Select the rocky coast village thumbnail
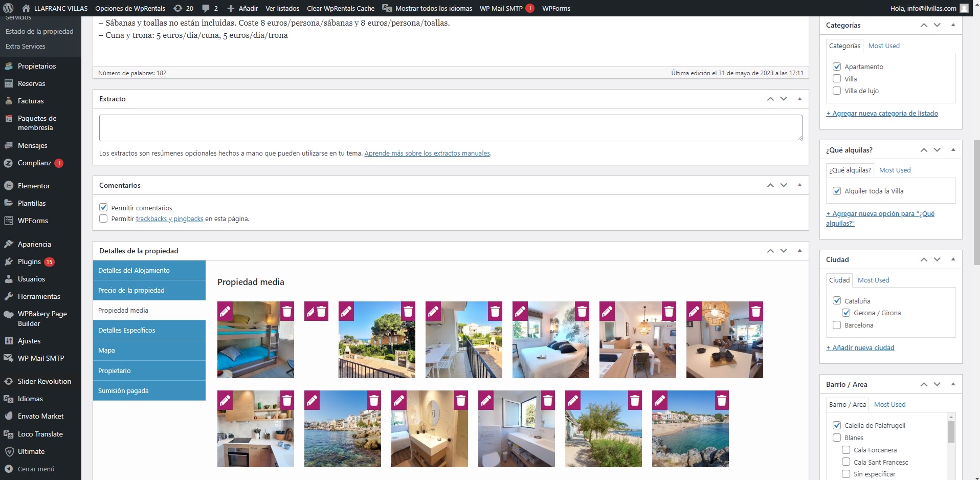This screenshot has height=480, width=980. (x=343, y=429)
